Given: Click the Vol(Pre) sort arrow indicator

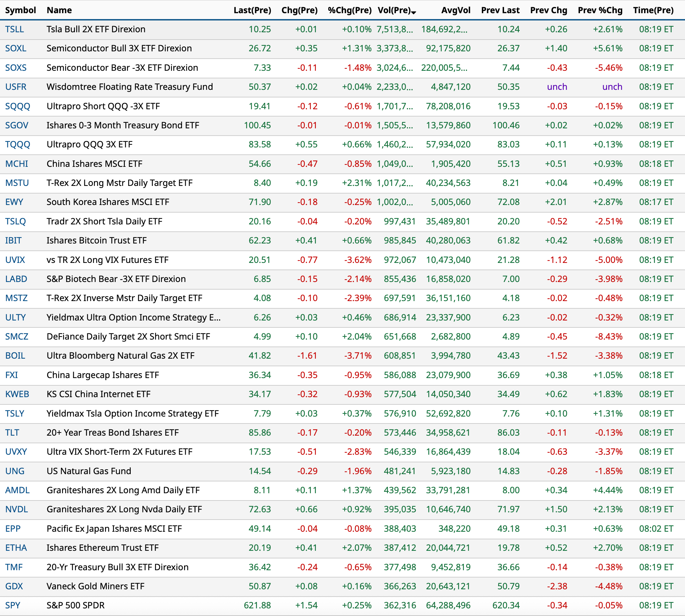Looking at the screenshot, I should [414, 12].
